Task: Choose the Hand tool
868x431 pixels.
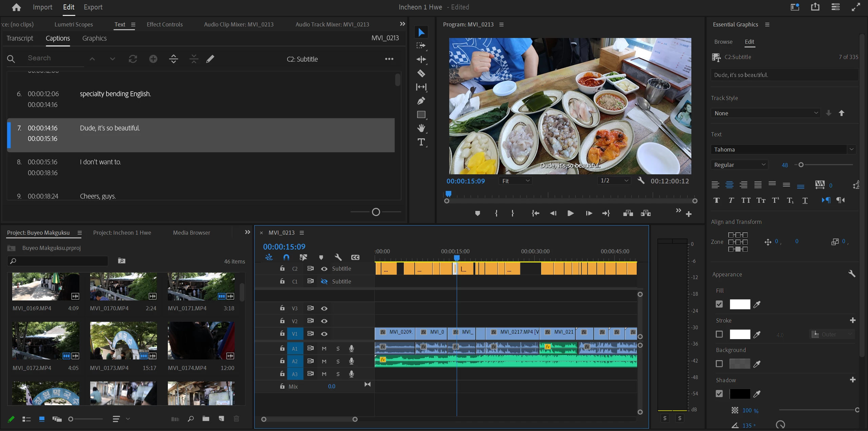Action: [421, 128]
